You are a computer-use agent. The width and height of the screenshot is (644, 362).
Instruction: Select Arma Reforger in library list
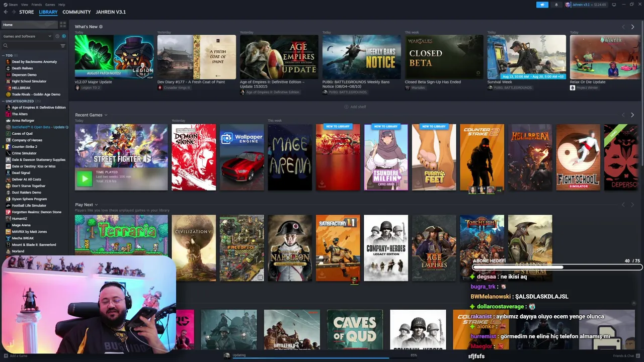click(x=23, y=121)
